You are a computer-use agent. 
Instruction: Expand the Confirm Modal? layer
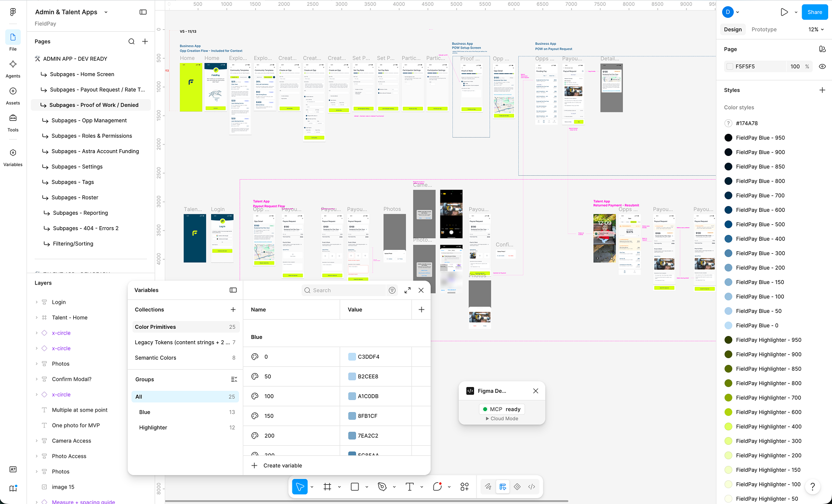pyautogui.click(x=37, y=379)
